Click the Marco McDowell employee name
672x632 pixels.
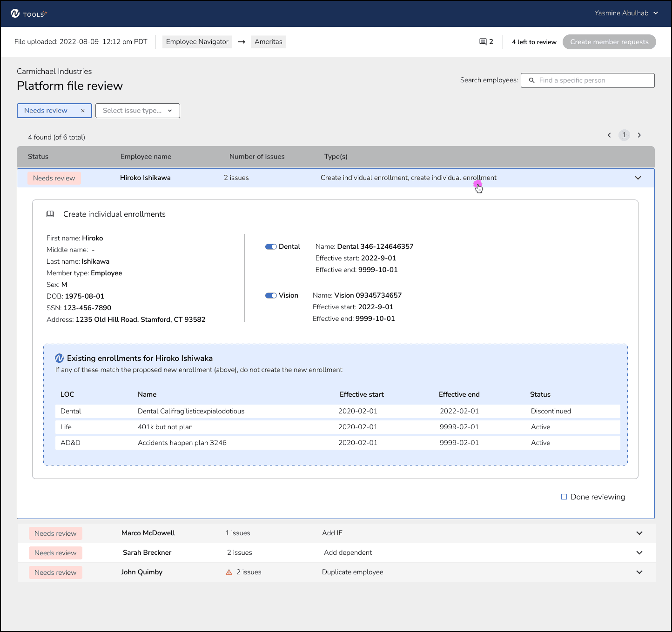point(148,533)
